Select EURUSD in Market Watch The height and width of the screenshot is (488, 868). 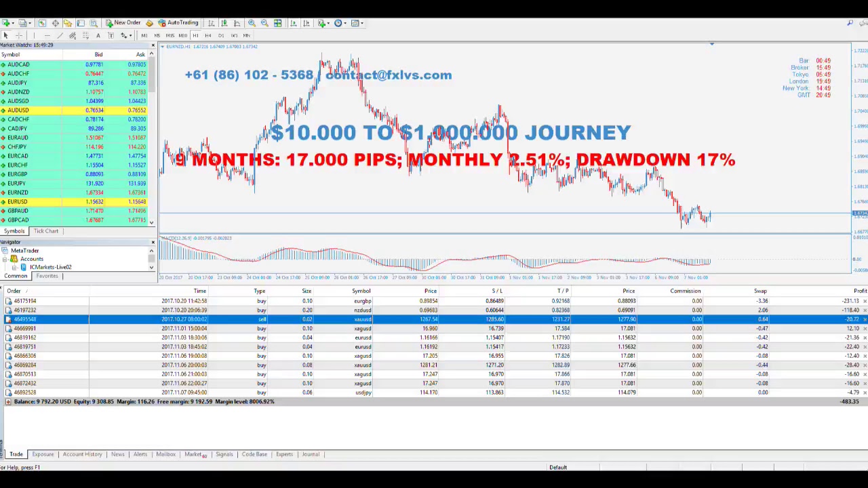pyautogui.click(x=75, y=202)
